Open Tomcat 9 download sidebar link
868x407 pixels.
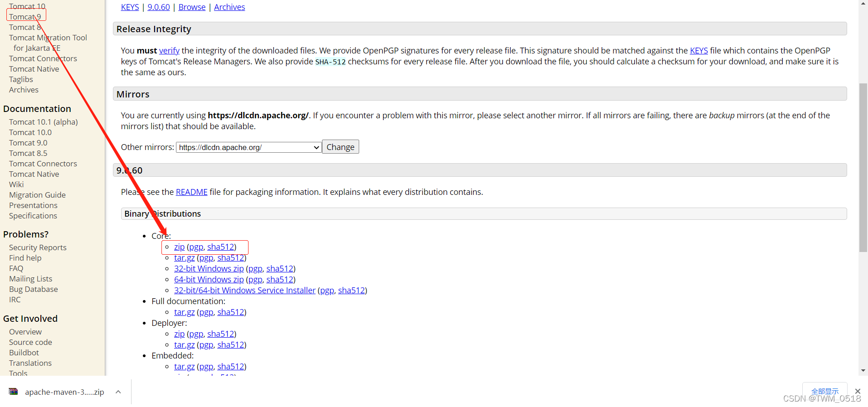[x=25, y=17]
